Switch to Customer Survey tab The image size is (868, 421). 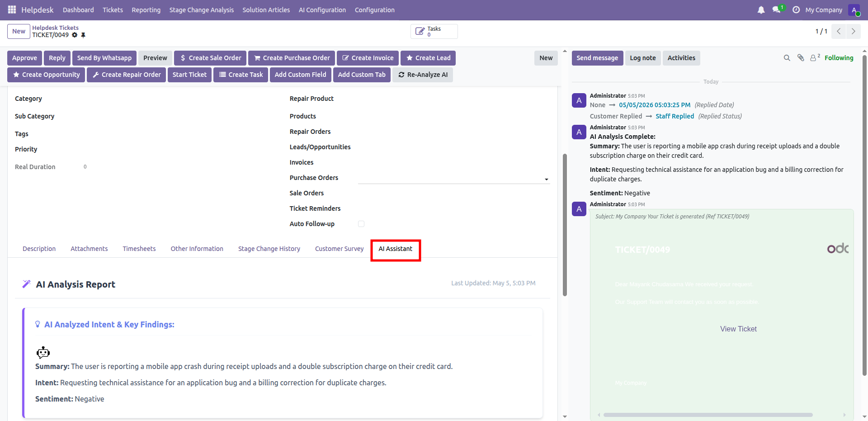coord(340,249)
